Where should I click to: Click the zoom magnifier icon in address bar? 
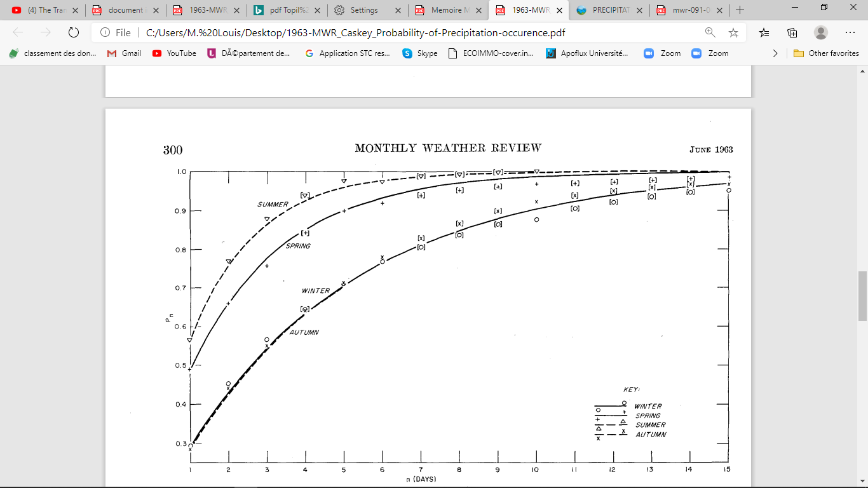click(710, 32)
